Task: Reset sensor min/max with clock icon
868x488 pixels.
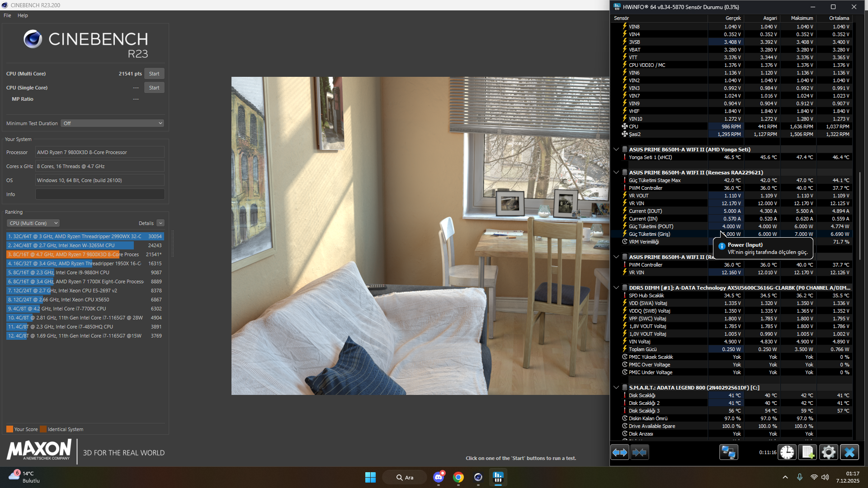Action: point(787,452)
